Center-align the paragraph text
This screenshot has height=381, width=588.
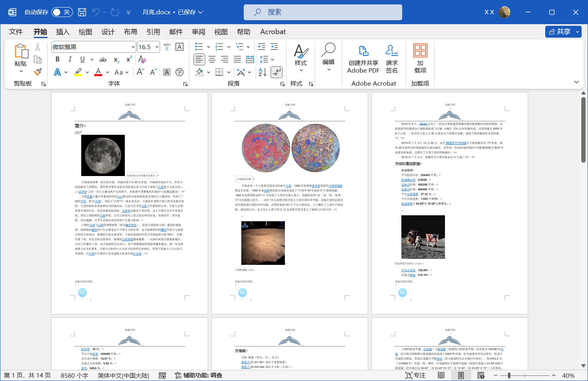212,59
